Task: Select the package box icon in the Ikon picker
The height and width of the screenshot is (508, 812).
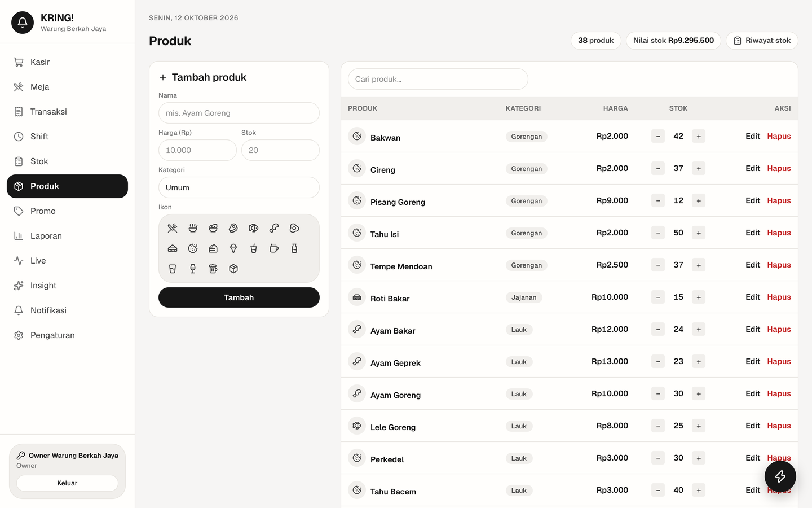Action: (x=233, y=269)
